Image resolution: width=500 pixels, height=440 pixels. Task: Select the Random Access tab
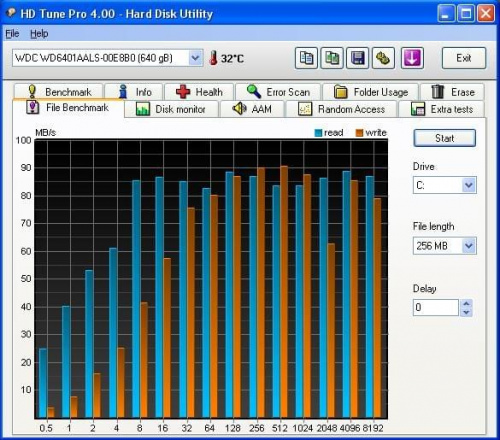[x=342, y=109]
